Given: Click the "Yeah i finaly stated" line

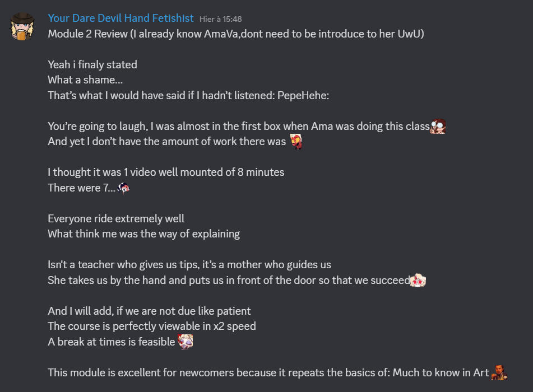Looking at the screenshot, I should click(92, 65).
